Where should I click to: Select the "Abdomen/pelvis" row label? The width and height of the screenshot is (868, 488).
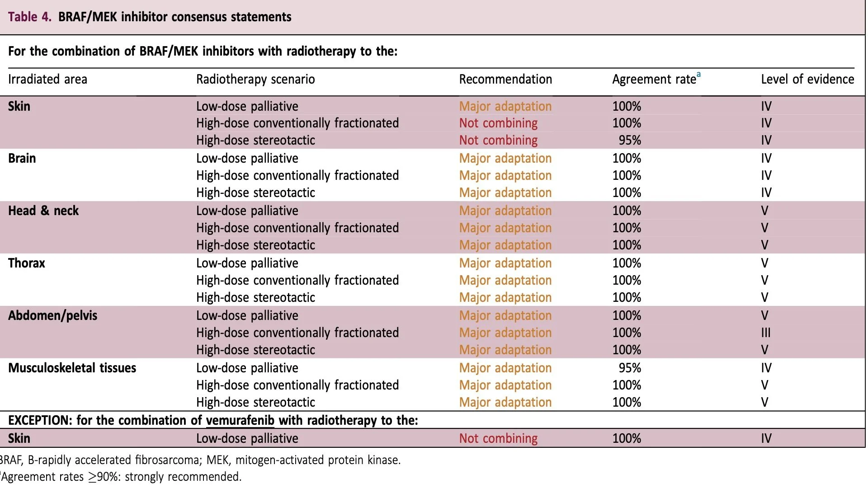tap(52, 316)
